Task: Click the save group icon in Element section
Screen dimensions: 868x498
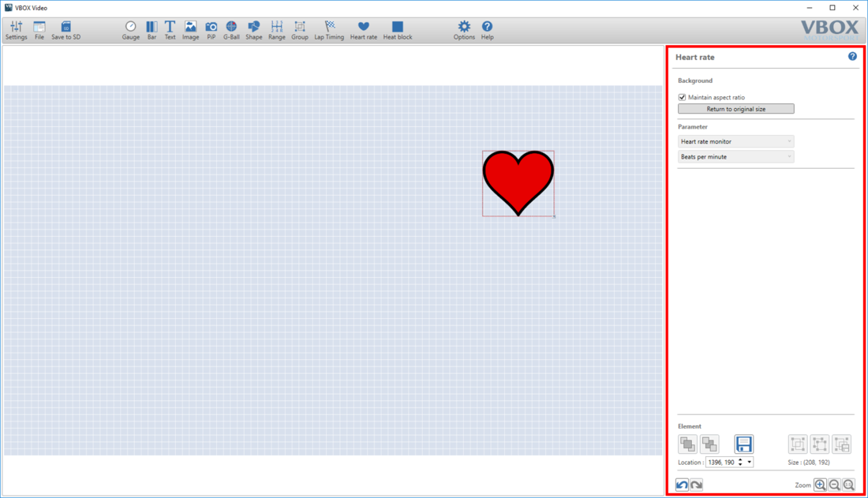Action: click(842, 444)
